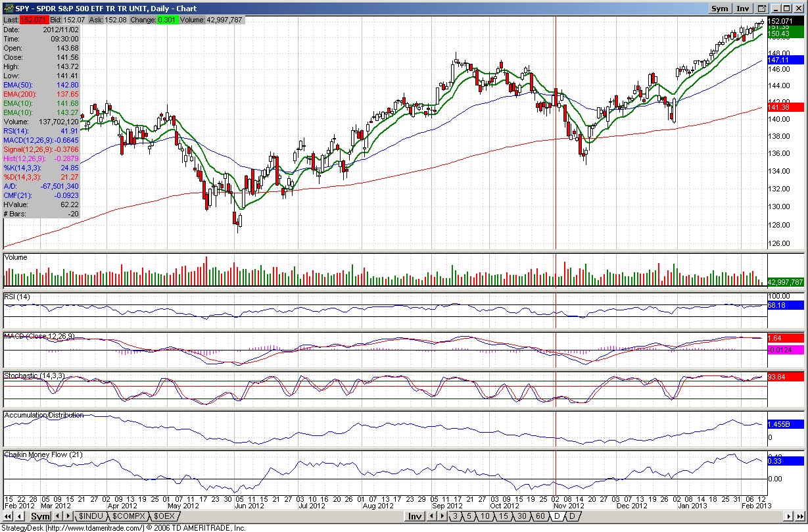Click the Inv button in title bar
This screenshot has width=808, height=532.
(743, 9)
